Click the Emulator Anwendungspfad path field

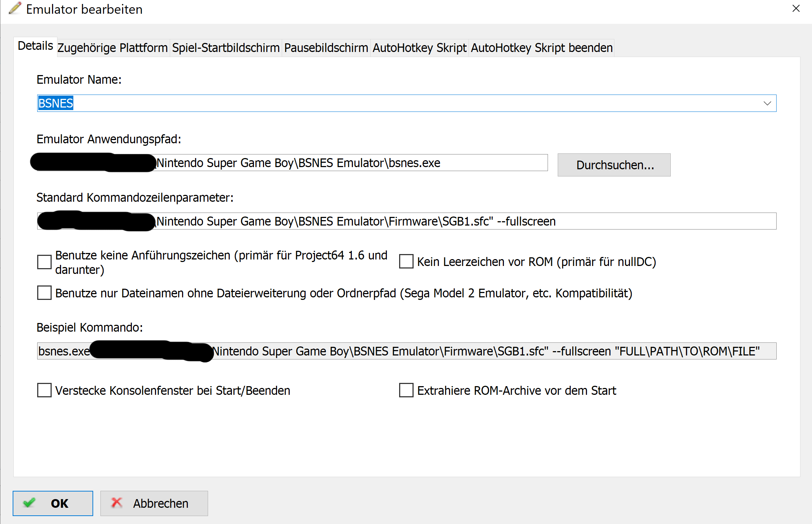click(x=292, y=163)
